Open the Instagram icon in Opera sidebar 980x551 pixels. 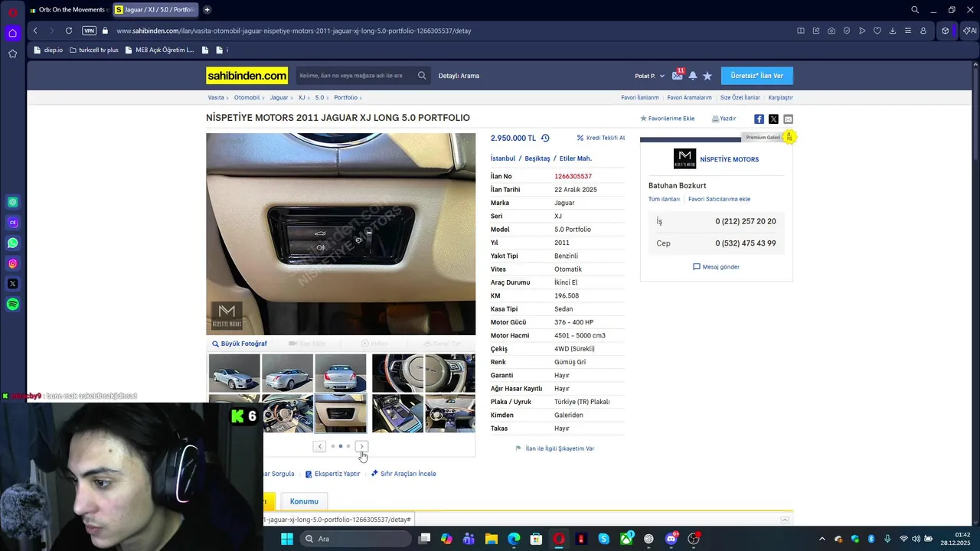pos(13,263)
